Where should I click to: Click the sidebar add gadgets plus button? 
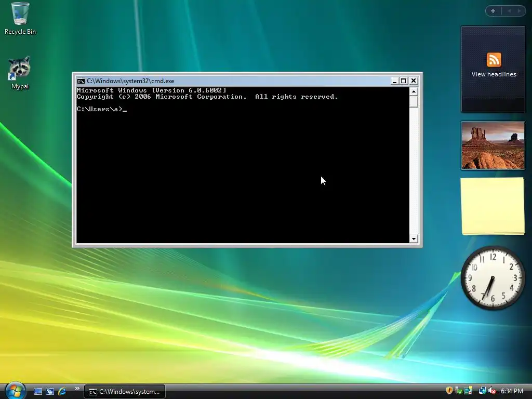493,11
